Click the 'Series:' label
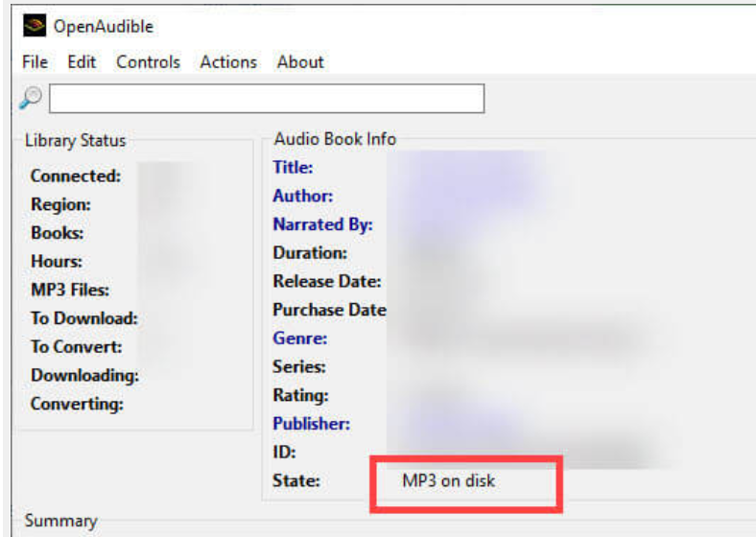Screen dimensions: 756x537 299,367
